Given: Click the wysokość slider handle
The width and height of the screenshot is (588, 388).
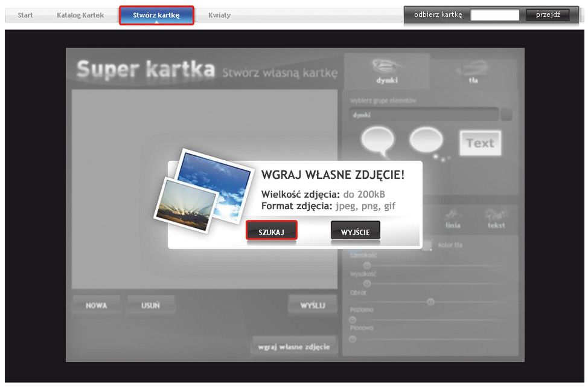Looking at the screenshot, I should click(367, 283).
